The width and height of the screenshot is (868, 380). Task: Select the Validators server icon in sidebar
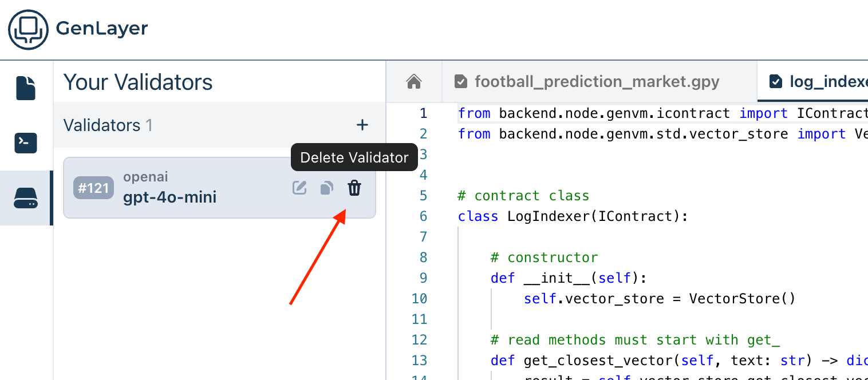point(26,198)
